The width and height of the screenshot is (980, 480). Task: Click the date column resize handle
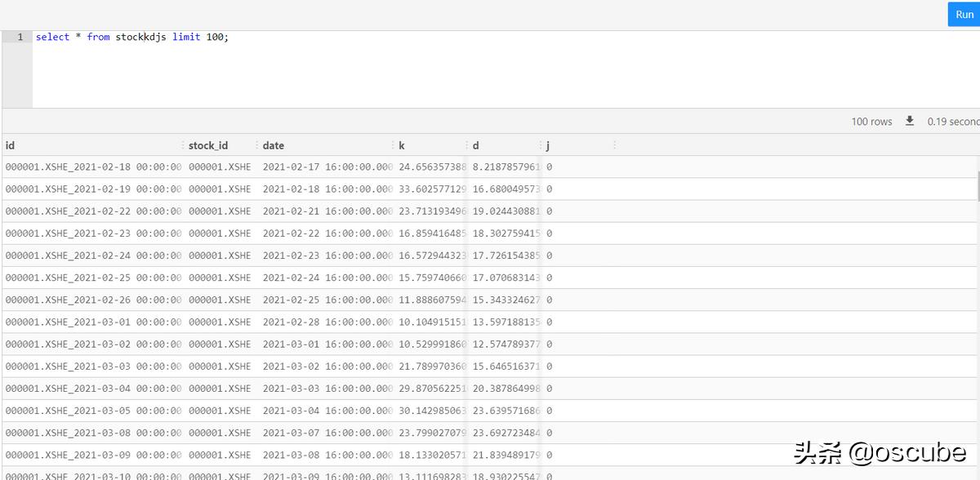[x=392, y=145]
